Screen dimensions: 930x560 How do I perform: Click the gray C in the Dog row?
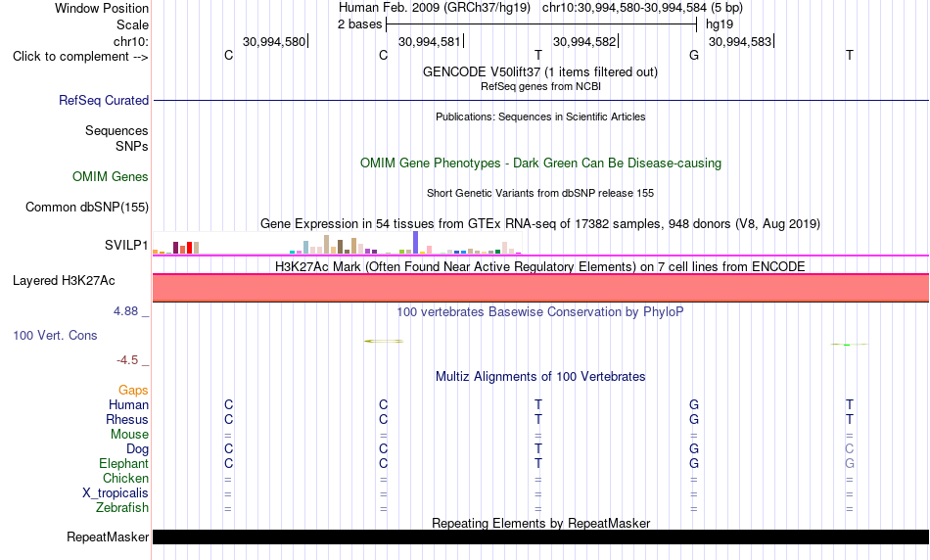coord(850,449)
